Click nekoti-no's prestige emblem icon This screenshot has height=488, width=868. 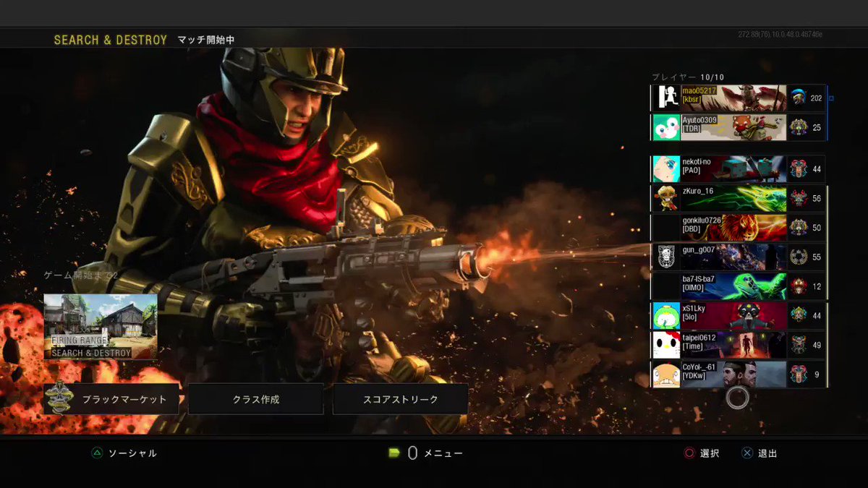[798, 169]
